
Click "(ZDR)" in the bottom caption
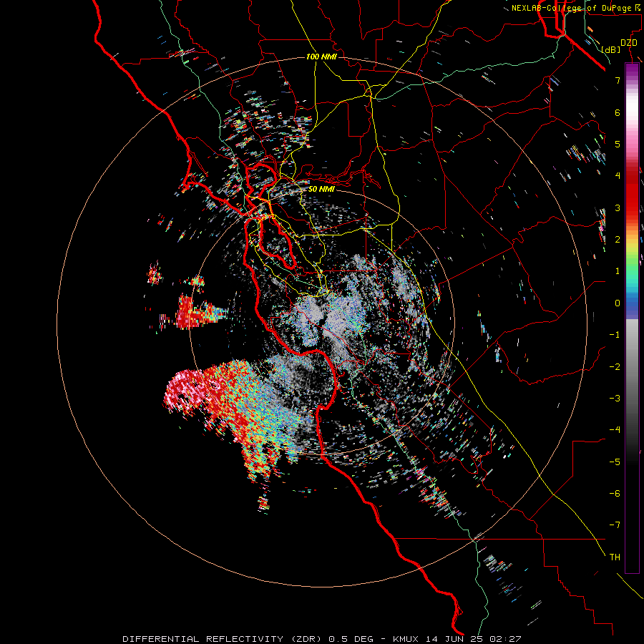[306, 639]
